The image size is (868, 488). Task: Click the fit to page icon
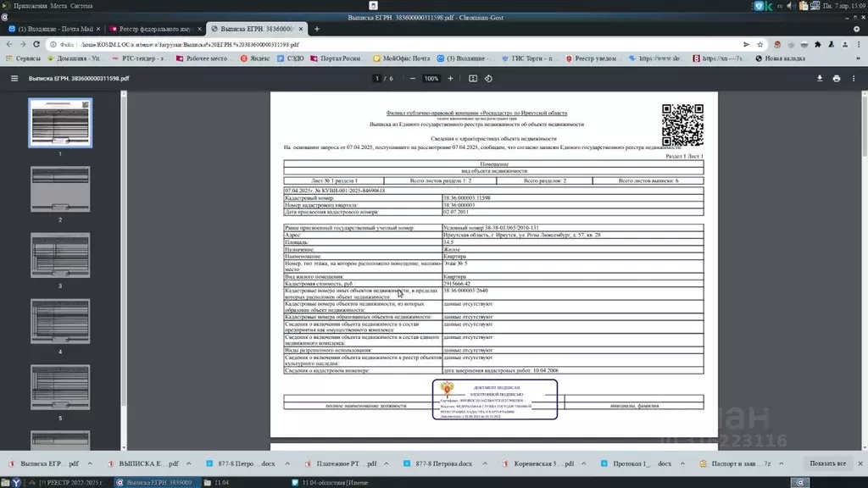[x=473, y=78]
